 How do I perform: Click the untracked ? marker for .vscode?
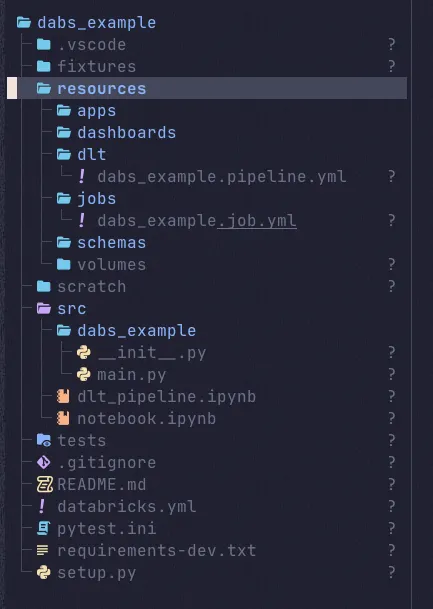click(x=391, y=44)
